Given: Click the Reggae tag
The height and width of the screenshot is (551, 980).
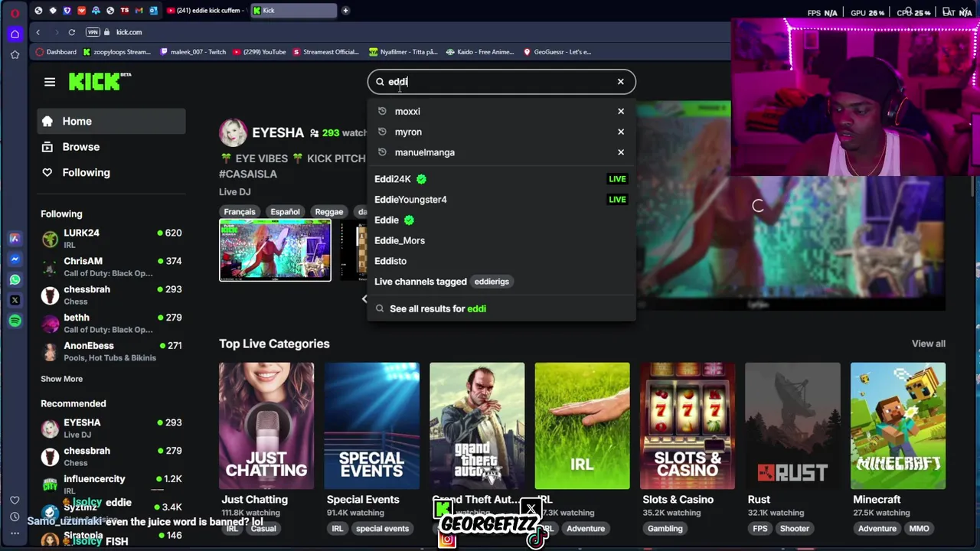Looking at the screenshot, I should 329,212.
